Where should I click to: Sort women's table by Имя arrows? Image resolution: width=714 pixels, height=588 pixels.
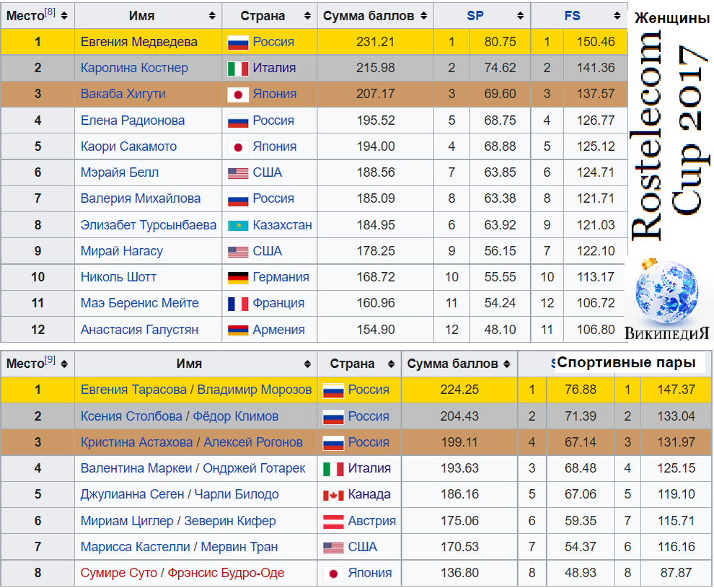pos(212,16)
